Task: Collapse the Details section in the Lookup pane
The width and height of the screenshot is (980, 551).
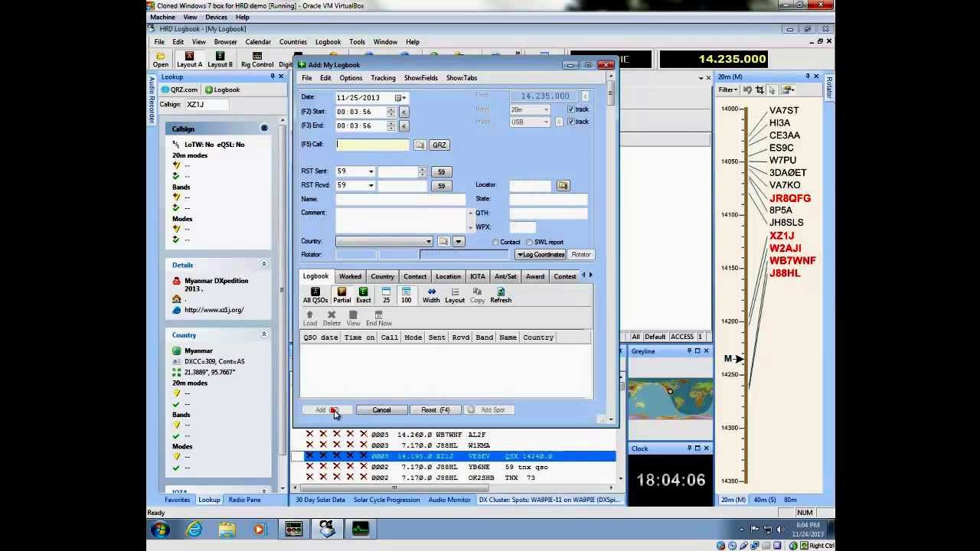Action: coord(264,265)
